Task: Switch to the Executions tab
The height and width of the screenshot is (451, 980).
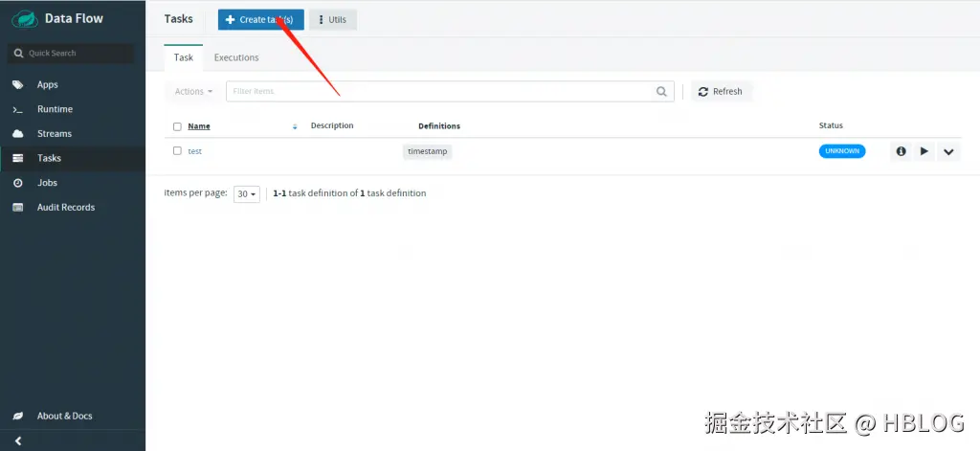Action: 236,56
